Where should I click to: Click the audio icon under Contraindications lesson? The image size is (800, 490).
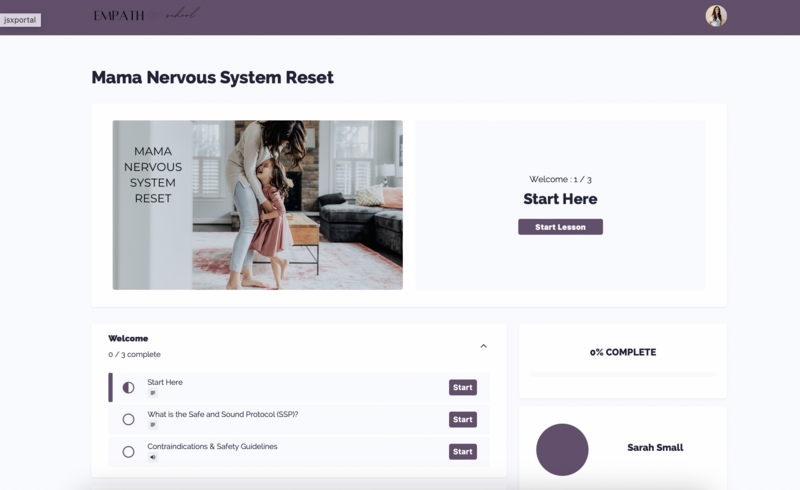(153, 457)
